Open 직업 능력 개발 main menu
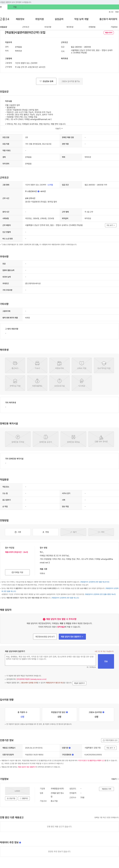The image size is (119, 868). point(81,19)
